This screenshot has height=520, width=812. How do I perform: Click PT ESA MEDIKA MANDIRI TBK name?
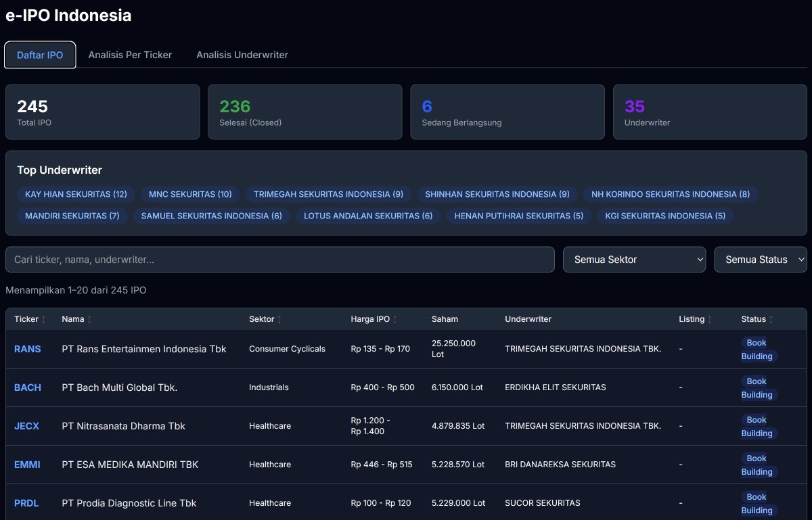pyautogui.click(x=130, y=465)
